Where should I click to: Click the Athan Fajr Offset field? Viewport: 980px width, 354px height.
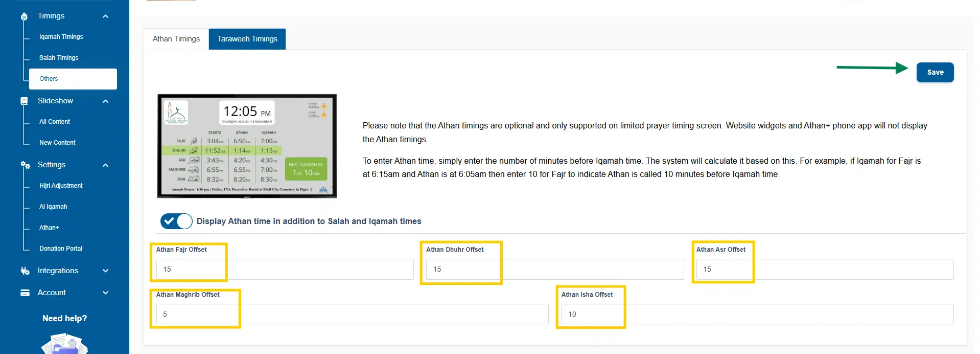click(x=285, y=269)
